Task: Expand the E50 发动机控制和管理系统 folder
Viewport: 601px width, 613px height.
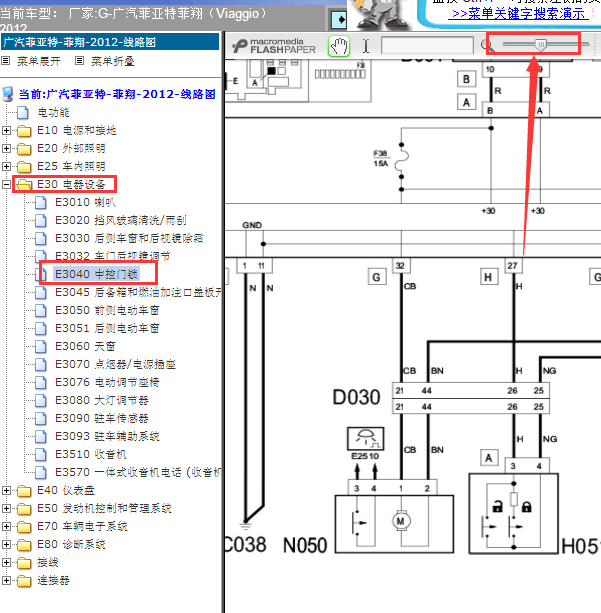Action: click(x=6, y=508)
